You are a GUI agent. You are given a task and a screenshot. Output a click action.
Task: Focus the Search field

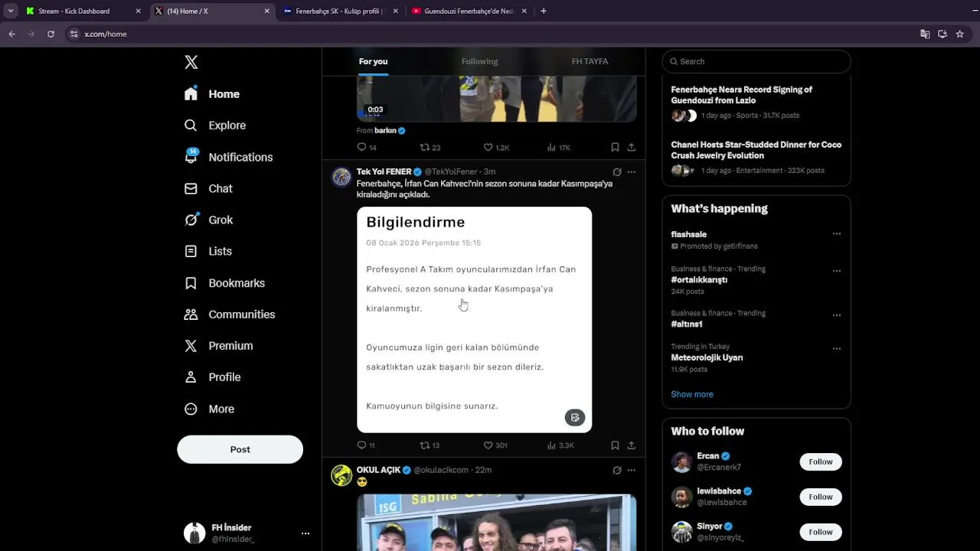[756, 61]
